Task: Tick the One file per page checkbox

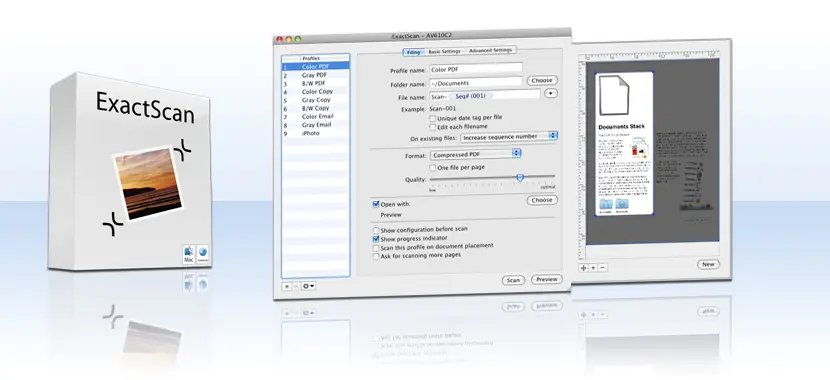Action: pos(432,168)
